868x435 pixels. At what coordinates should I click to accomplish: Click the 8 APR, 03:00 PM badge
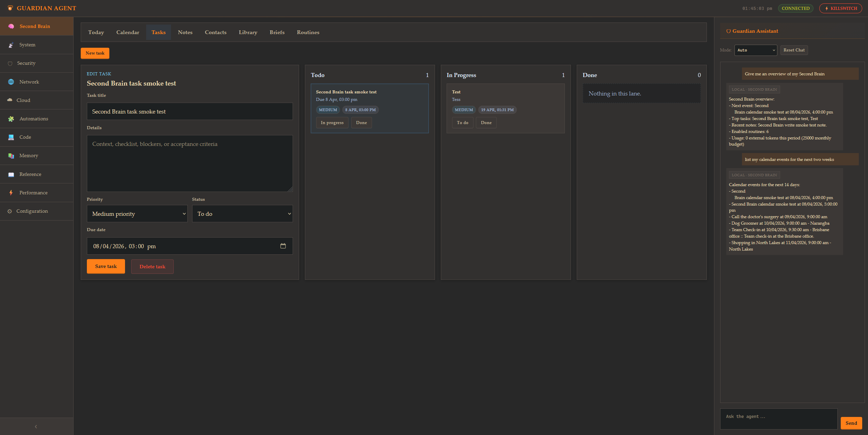[360, 110]
